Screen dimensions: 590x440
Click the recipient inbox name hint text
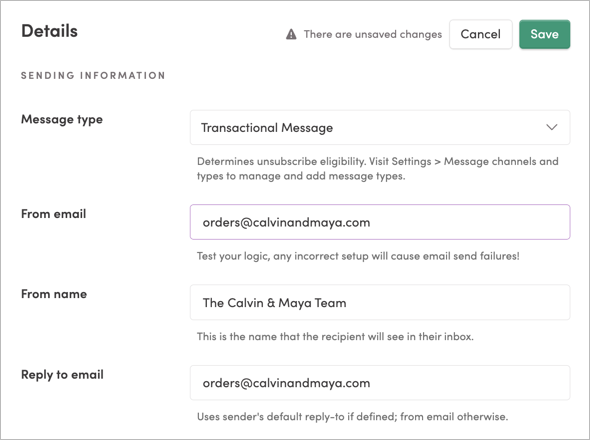pos(335,336)
